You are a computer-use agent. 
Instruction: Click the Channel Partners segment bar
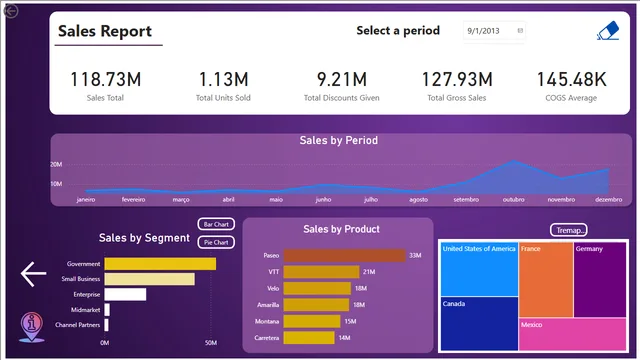click(107, 325)
